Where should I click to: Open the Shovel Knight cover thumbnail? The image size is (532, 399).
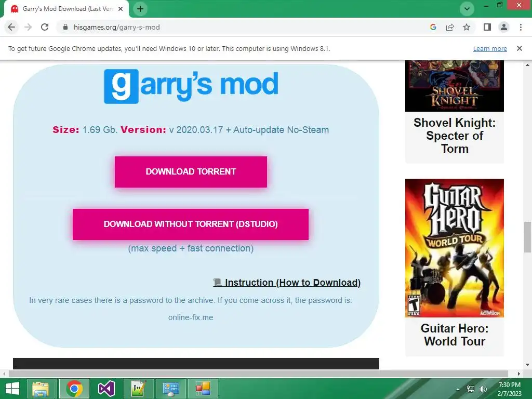point(454,86)
